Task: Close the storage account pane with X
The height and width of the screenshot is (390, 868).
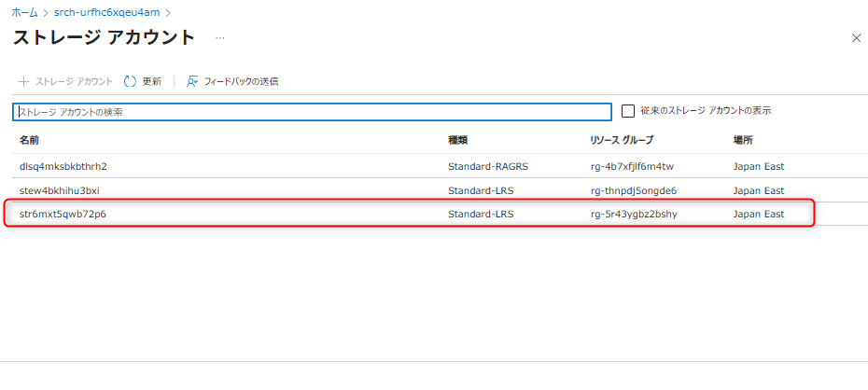Action: (x=856, y=37)
